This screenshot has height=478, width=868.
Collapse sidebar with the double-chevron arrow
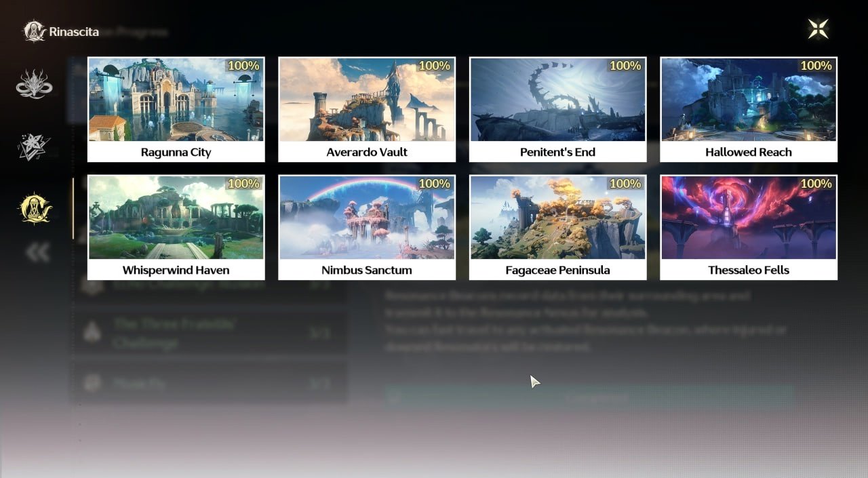point(38,252)
